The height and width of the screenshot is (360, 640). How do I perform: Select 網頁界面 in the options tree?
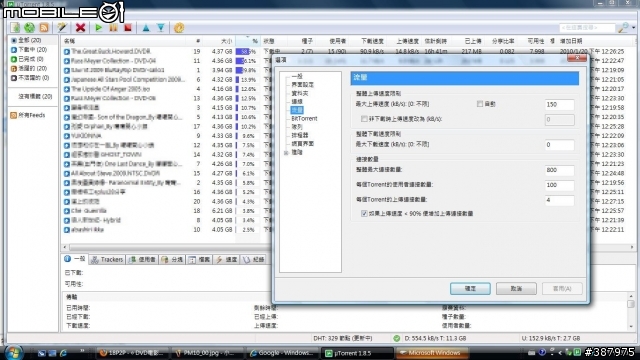pos(302,144)
